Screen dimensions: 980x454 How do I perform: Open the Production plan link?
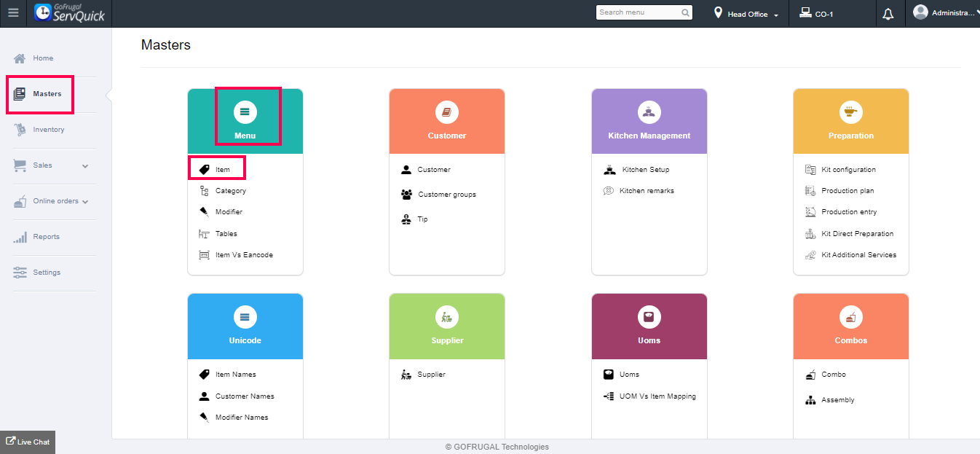tap(847, 191)
